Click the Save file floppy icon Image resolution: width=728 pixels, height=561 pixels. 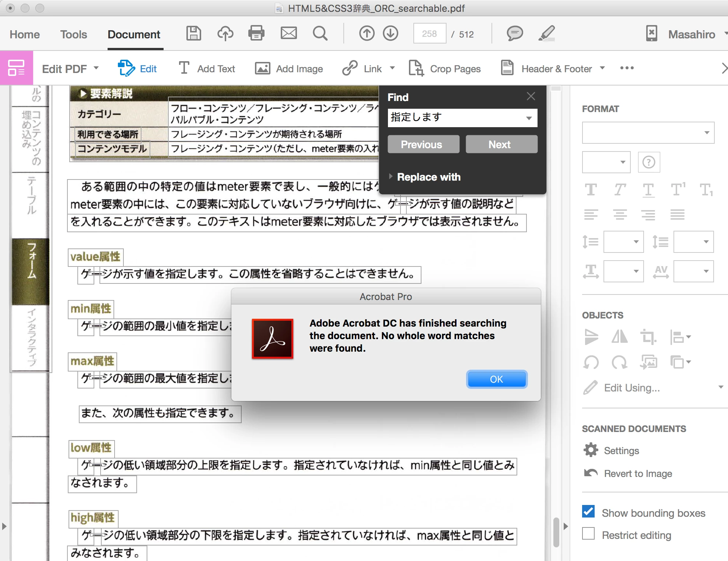pyautogui.click(x=193, y=34)
